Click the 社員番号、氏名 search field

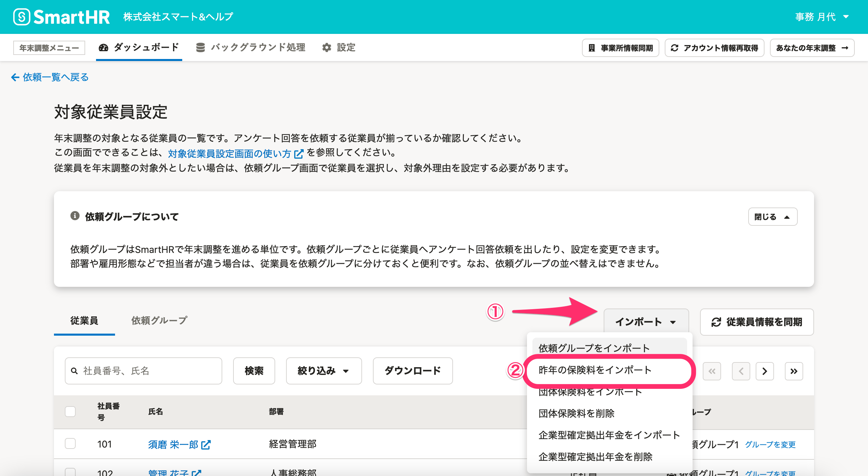[x=143, y=371]
